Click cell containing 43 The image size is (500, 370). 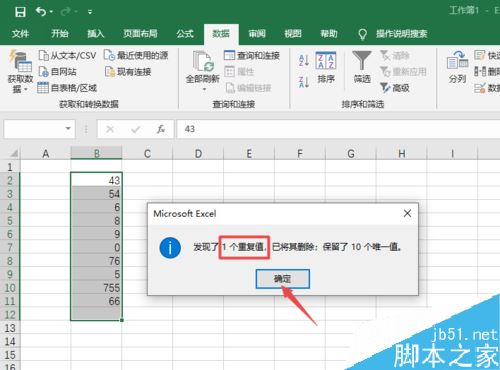tap(96, 180)
